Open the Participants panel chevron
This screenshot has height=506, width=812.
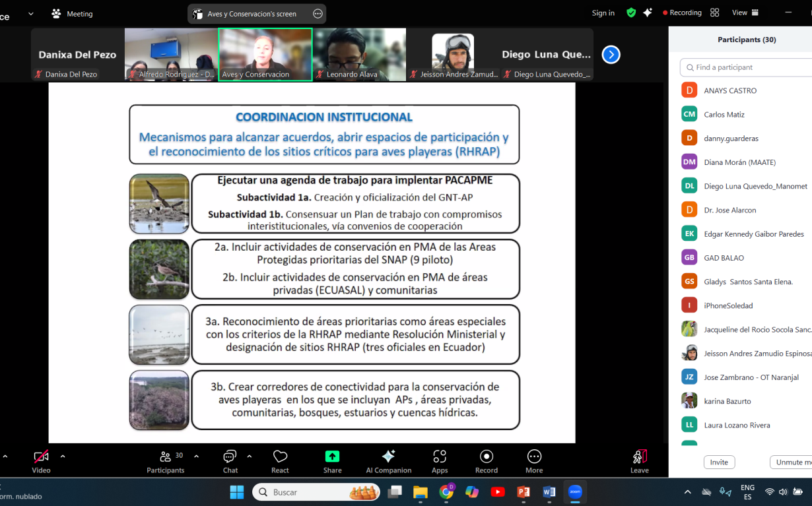(x=196, y=455)
